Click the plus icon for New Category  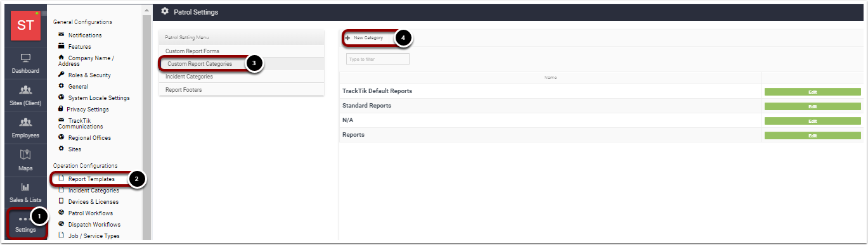point(347,38)
